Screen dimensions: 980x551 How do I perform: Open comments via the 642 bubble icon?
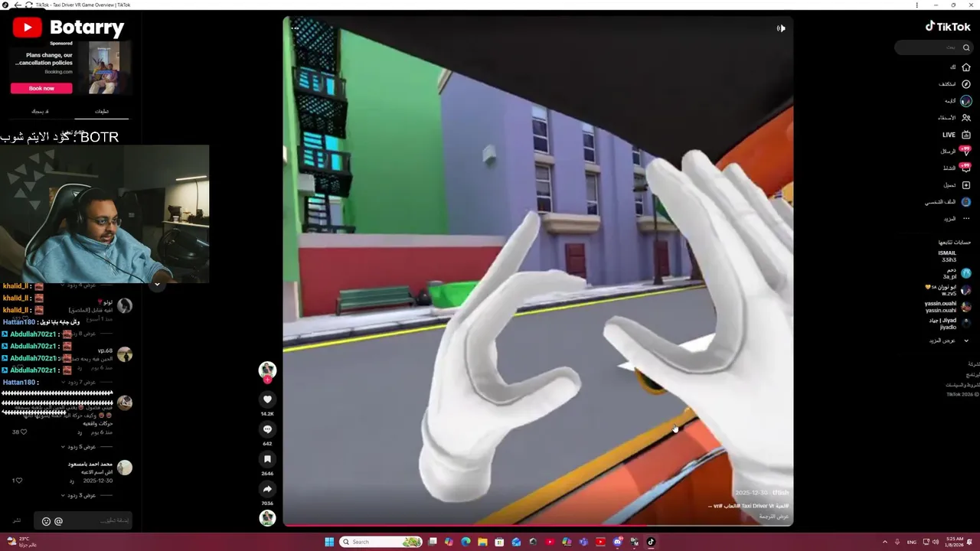pyautogui.click(x=267, y=429)
